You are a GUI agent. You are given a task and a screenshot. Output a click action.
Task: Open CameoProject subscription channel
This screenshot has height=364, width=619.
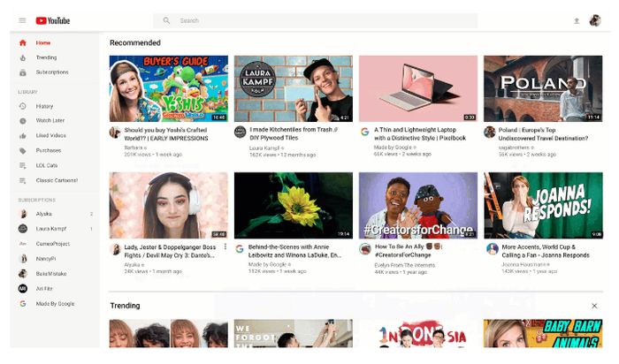55,244
